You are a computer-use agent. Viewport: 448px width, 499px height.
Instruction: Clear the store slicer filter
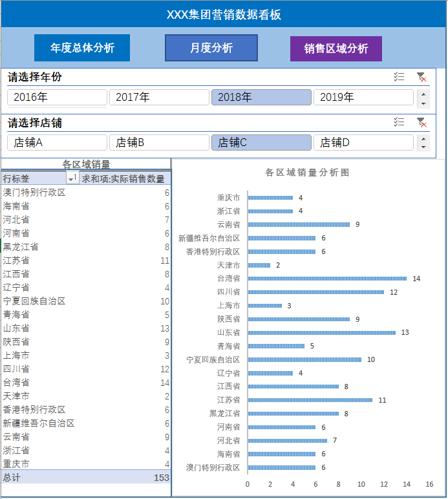coord(421,122)
